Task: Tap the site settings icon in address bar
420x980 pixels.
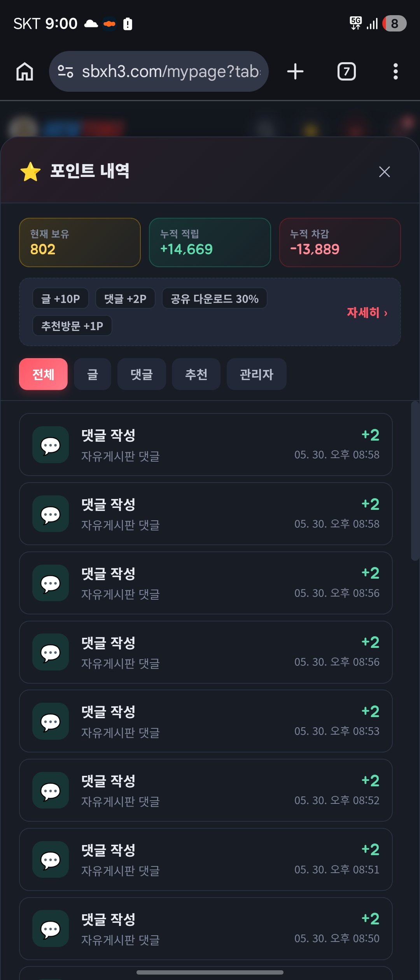Action: (65, 72)
